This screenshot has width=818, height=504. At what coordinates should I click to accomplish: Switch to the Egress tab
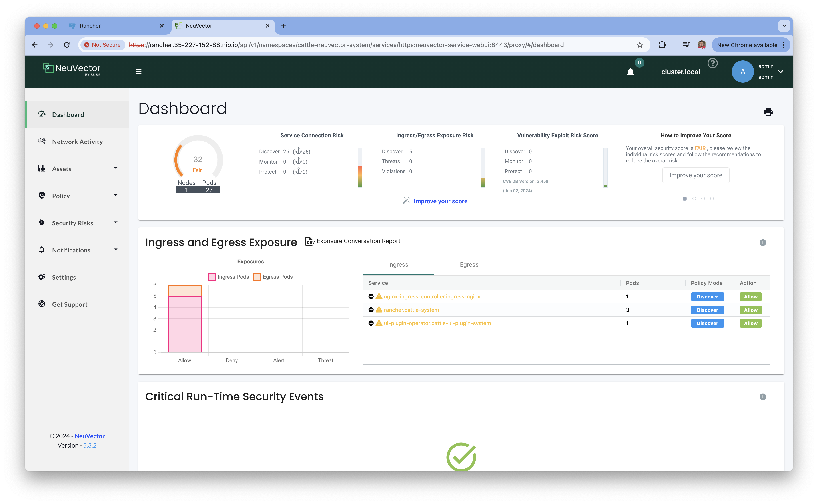[x=469, y=265]
